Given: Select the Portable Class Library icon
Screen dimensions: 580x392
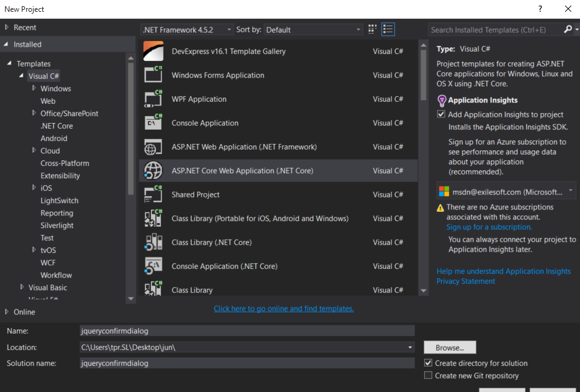Looking at the screenshot, I should (x=153, y=218).
